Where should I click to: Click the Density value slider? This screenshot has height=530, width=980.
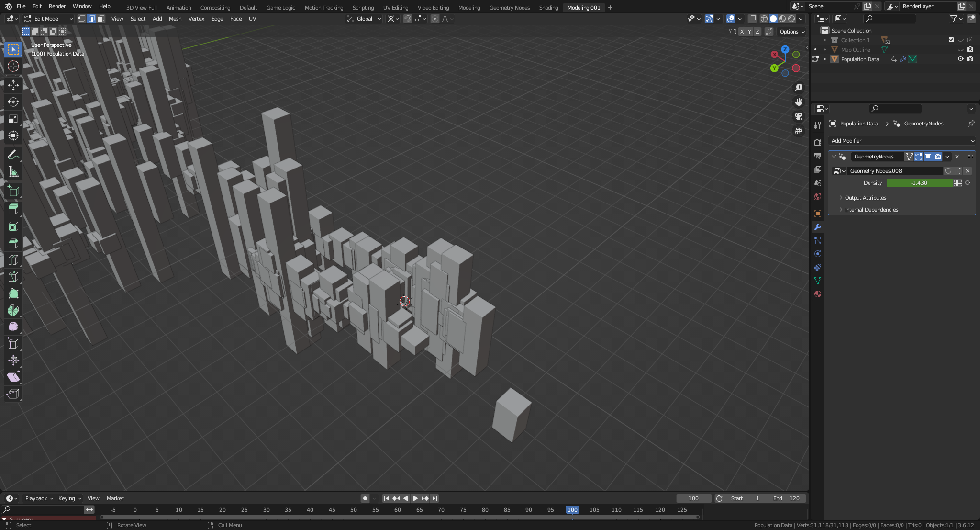[x=919, y=183]
